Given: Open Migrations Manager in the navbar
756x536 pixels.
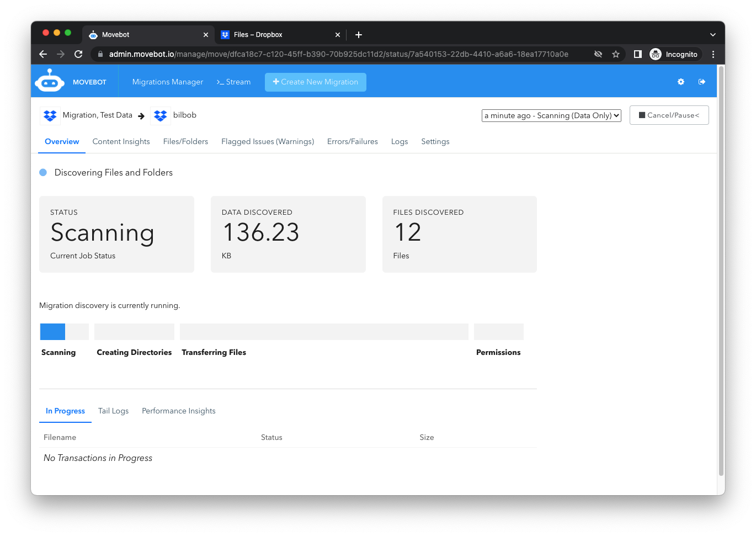Looking at the screenshot, I should pos(168,82).
